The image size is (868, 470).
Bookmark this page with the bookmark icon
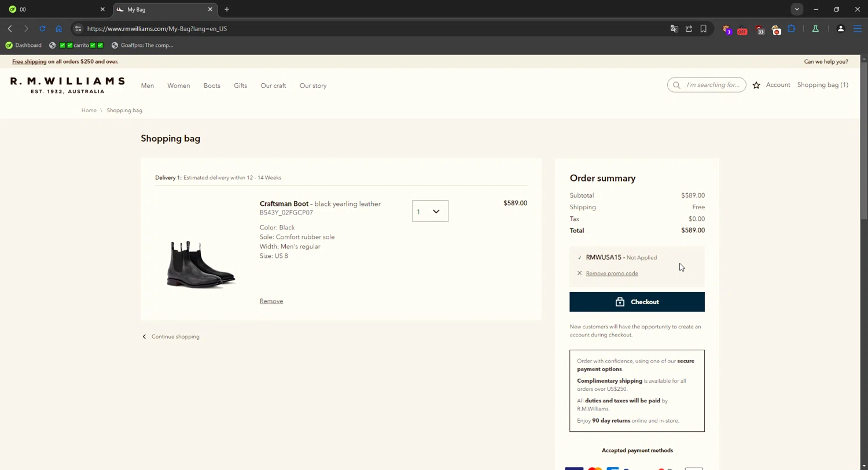tap(704, 28)
